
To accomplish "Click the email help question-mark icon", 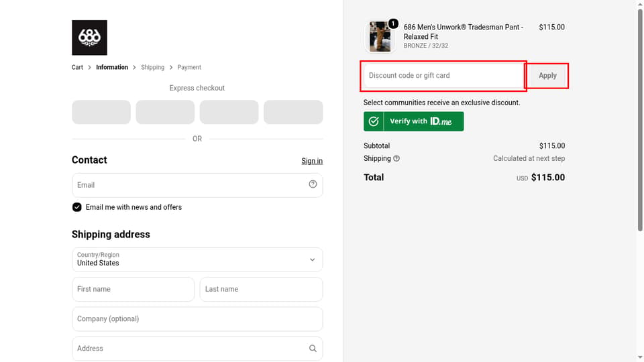I will (313, 184).
